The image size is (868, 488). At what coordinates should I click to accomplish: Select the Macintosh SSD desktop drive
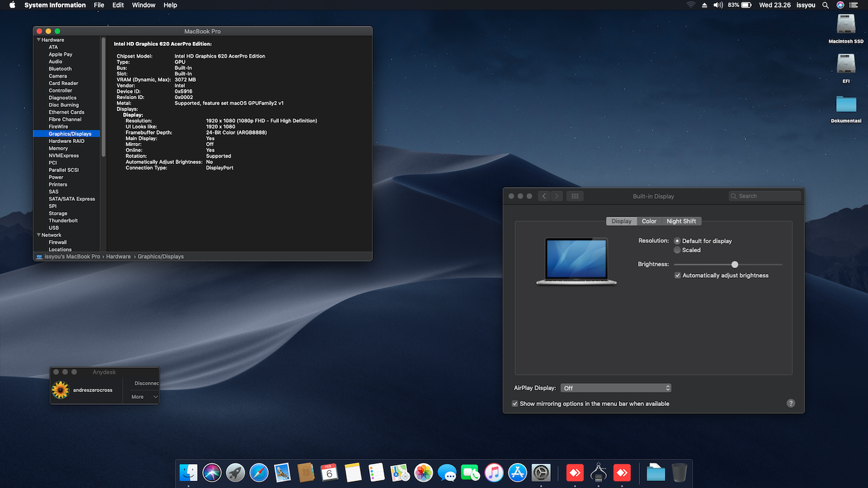point(846,29)
